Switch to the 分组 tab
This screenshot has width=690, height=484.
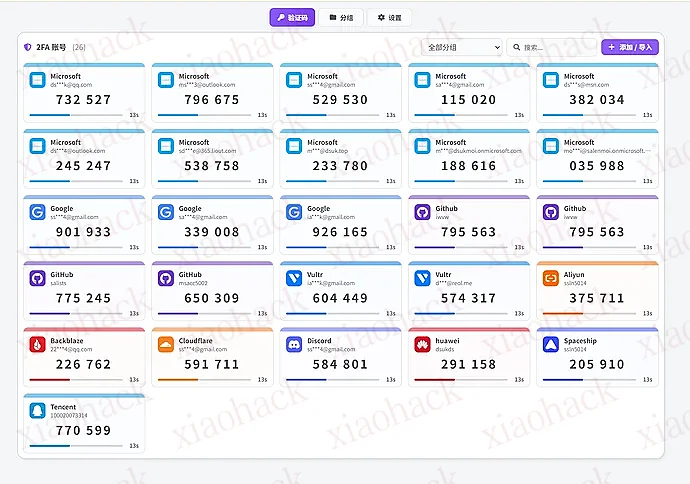pyautogui.click(x=340, y=18)
